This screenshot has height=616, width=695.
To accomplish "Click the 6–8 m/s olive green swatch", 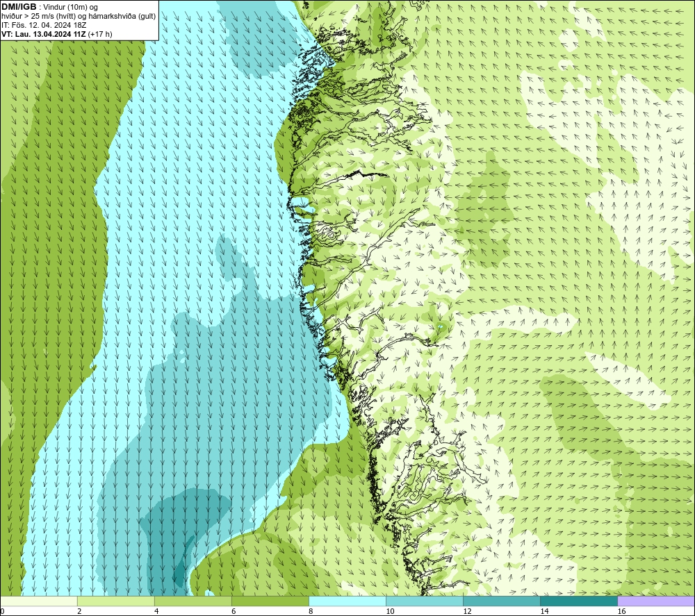I will pyautogui.click(x=270, y=601).
